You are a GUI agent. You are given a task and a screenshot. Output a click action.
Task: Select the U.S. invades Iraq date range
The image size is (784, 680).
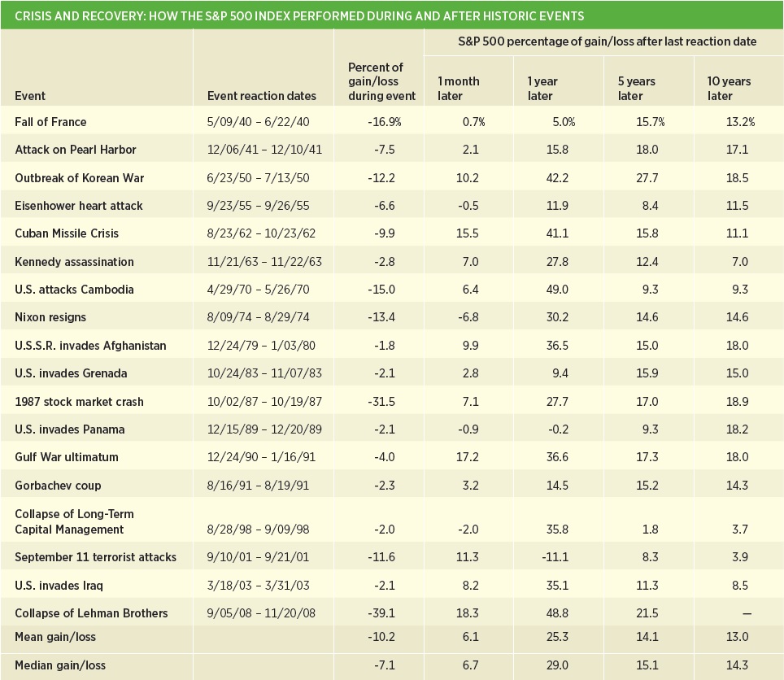click(x=258, y=585)
